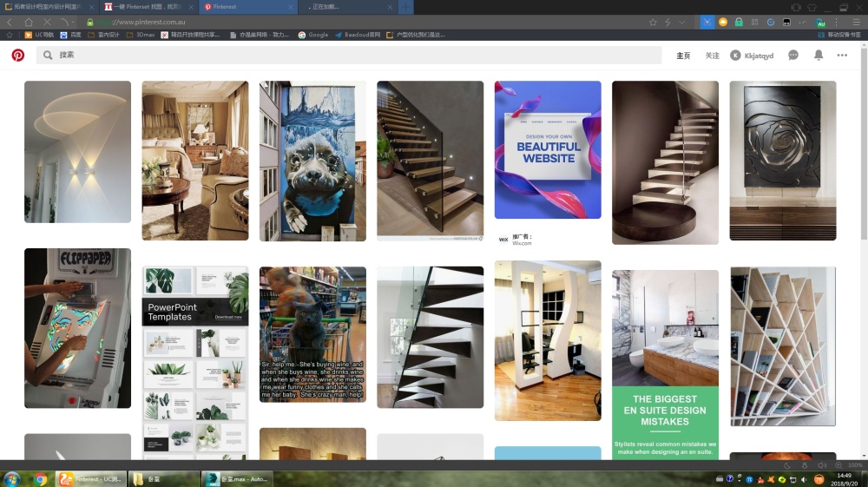The image size is (868, 487).
Task: Click the Pinterest logo icon
Action: [17, 55]
